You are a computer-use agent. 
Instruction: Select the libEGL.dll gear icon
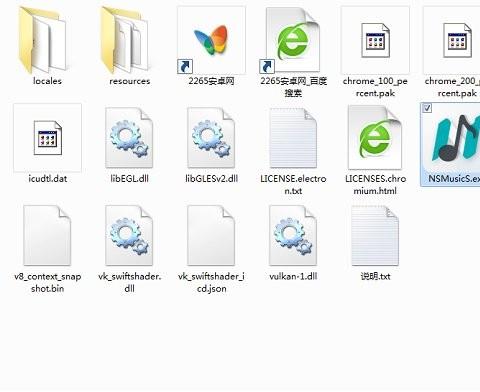pos(129,138)
